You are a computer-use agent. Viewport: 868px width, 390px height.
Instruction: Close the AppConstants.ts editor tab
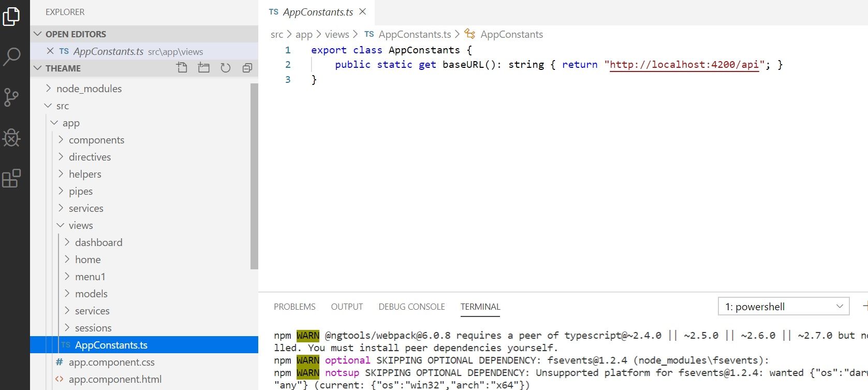tap(363, 12)
